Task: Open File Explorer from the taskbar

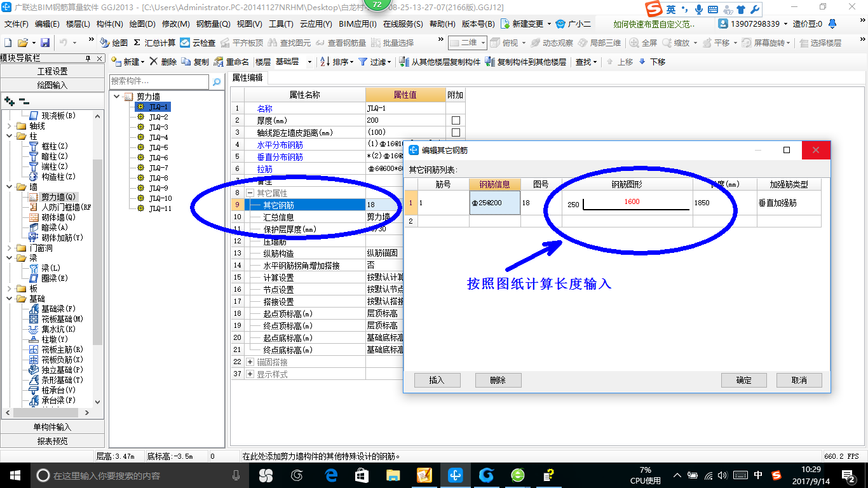Action: pos(393,475)
